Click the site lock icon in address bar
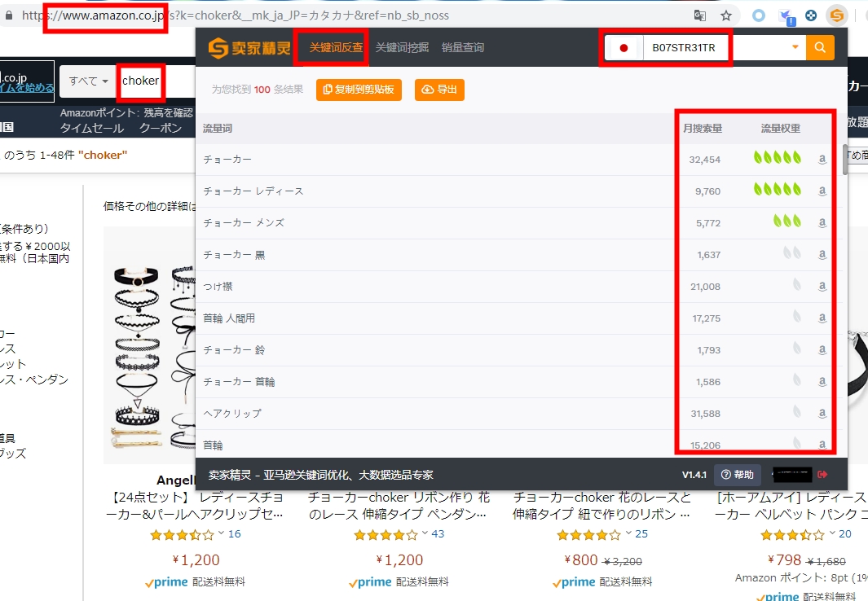Image resolution: width=868 pixels, height=601 pixels. [x=9, y=15]
